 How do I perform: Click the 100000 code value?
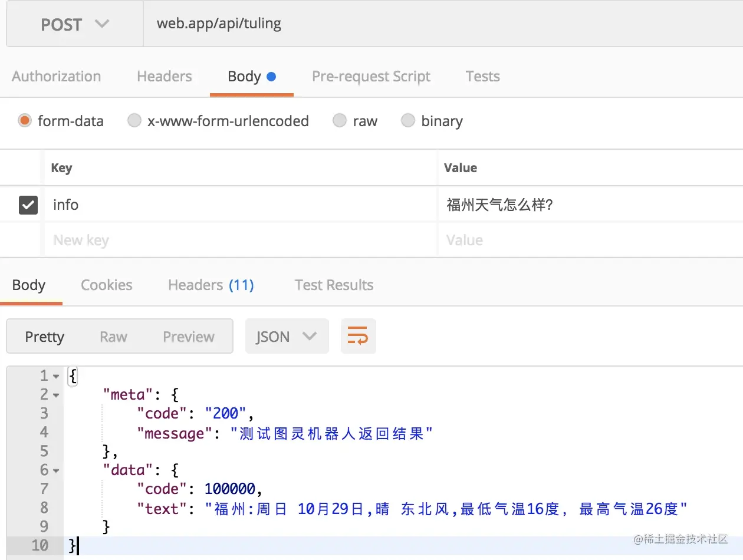point(229,489)
